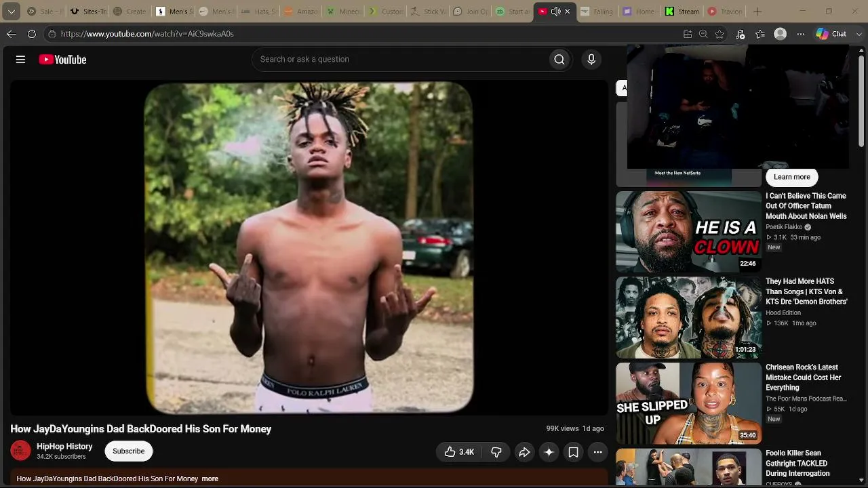Open the Foolio interrogation video thumbnail
Image resolution: width=868 pixels, height=488 pixels.
pyautogui.click(x=688, y=467)
